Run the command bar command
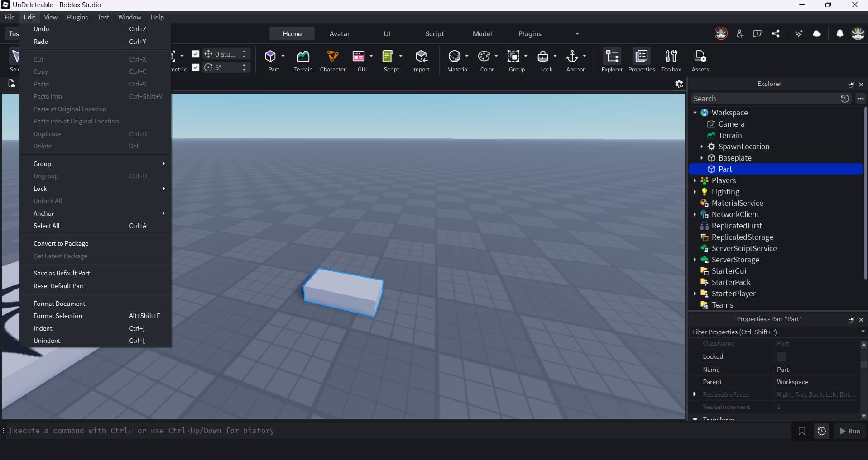The height and width of the screenshot is (460, 868). click(850, 431)
